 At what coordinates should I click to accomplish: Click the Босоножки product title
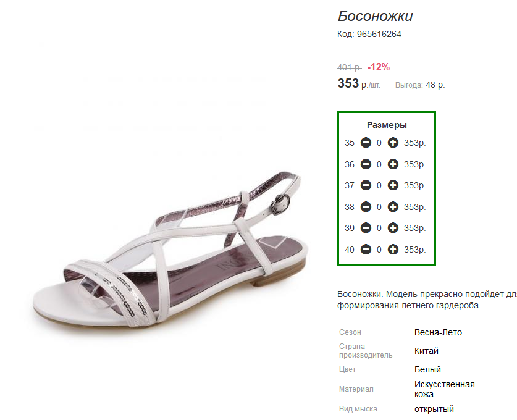point(375,16)
